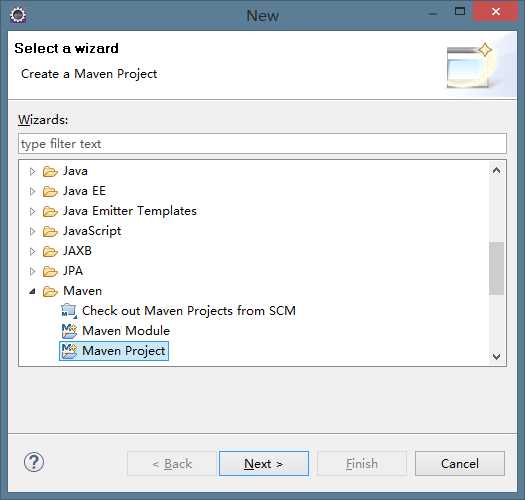Click the Java EE folder icon
Viewport: 525px width, 500px height.
tap(50, 191)
